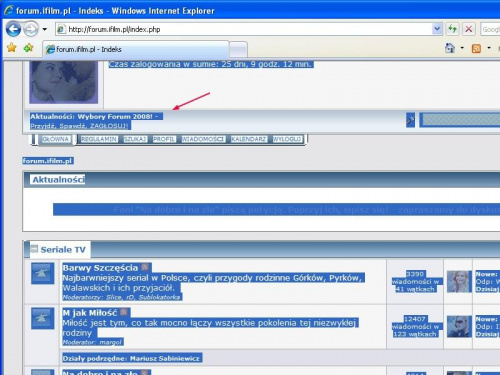Click Barwy Szczęścia forum status icon

[43, 274]
